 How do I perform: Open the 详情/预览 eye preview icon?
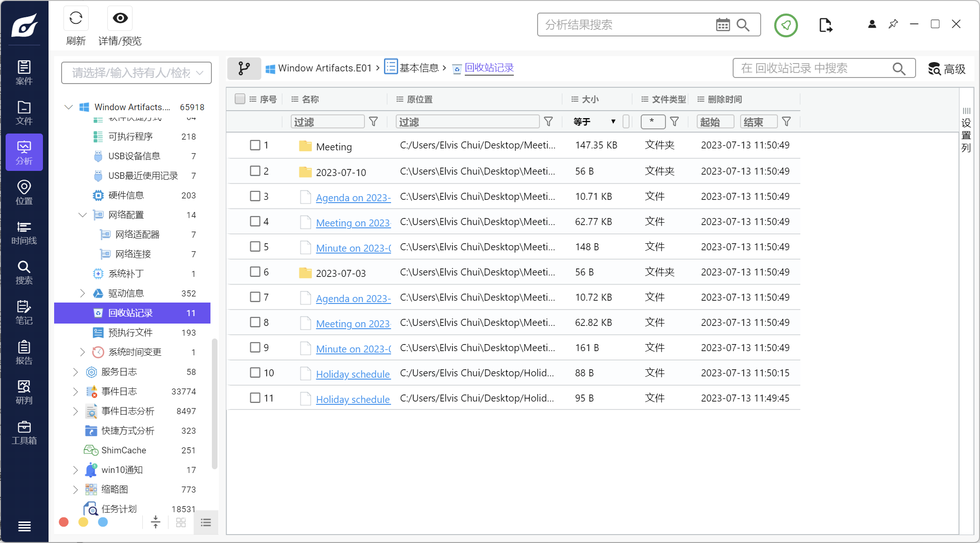click(120, 18)
